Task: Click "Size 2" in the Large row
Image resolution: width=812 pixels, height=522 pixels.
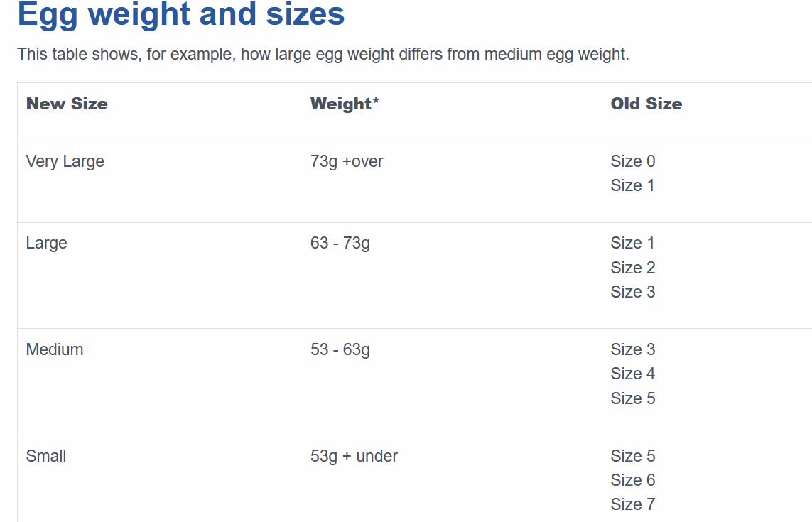Action: [x=632, y=268]
